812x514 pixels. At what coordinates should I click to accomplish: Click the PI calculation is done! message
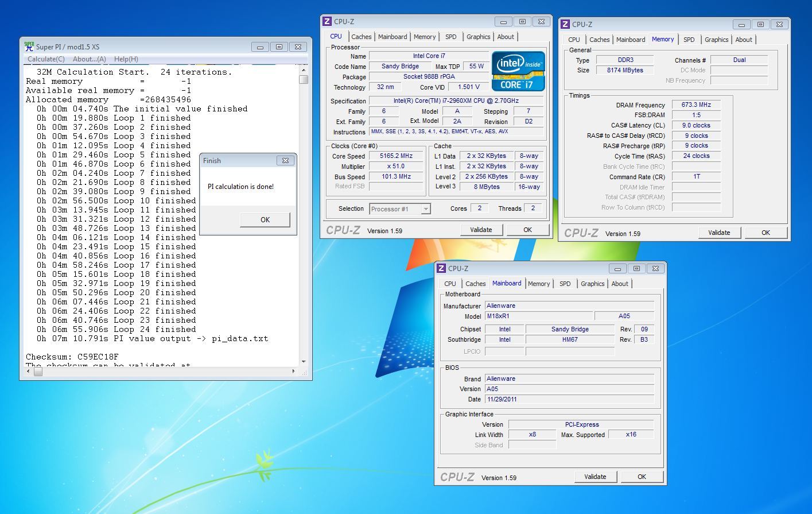[x=240, y=187]
